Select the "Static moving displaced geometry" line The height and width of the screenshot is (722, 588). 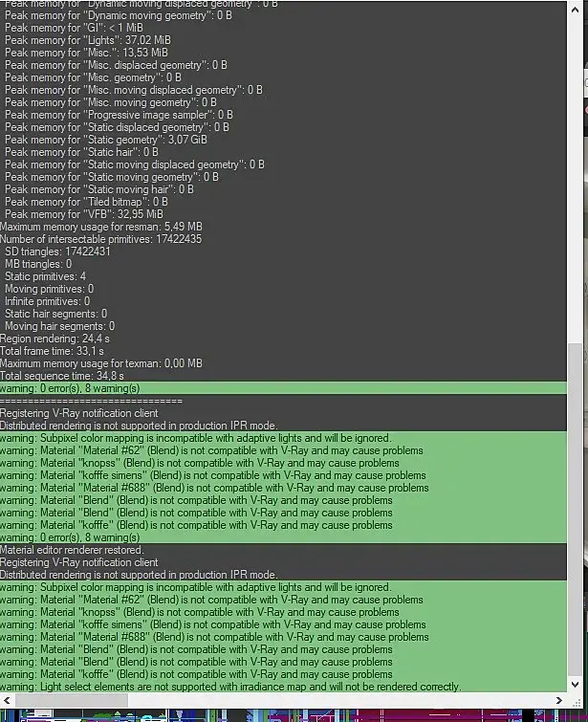pyautogui.click(x=135, y=164)
